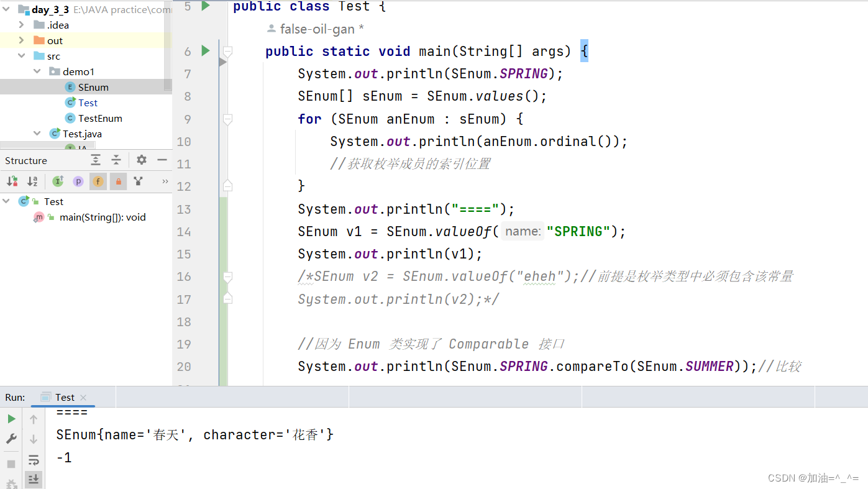Select TestEnum in project tree
This screenshot has height=489, width=868.
click(x=100, y=118)
